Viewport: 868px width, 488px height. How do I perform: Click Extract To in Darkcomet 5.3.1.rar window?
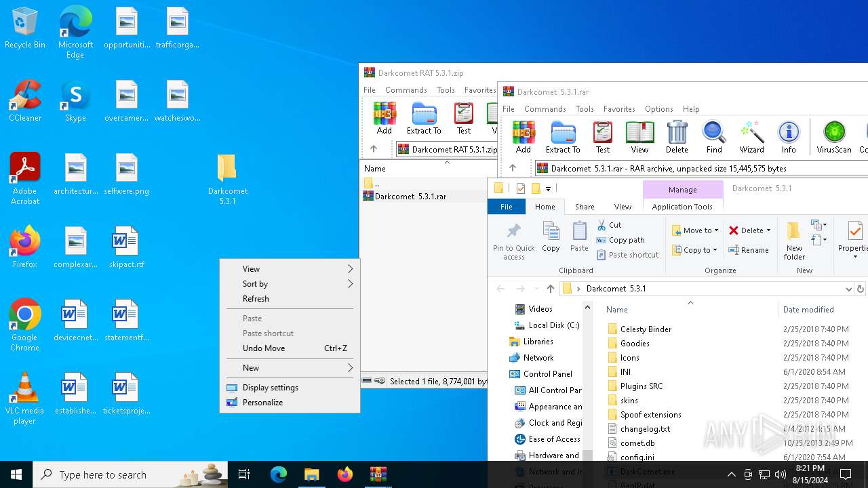(563, 138)
